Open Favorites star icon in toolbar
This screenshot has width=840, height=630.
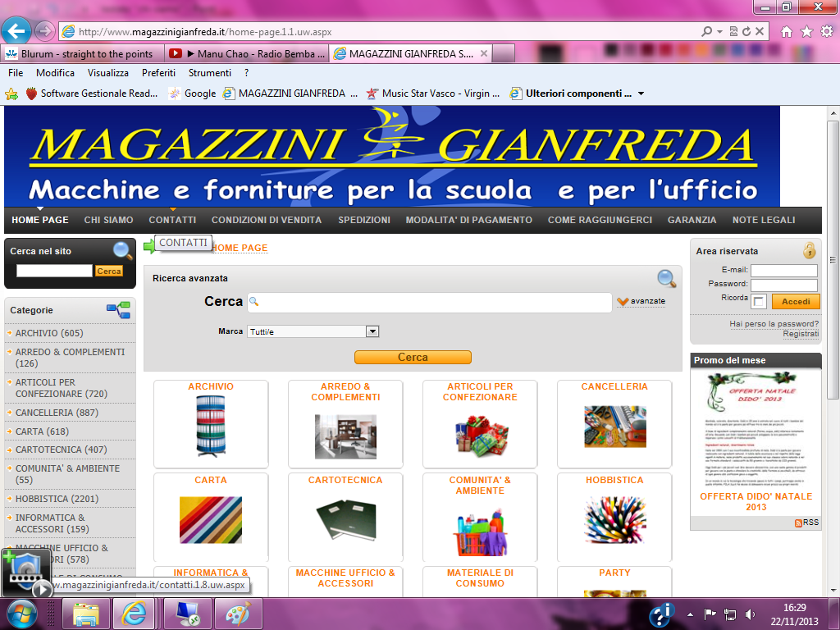pos(807,32)
